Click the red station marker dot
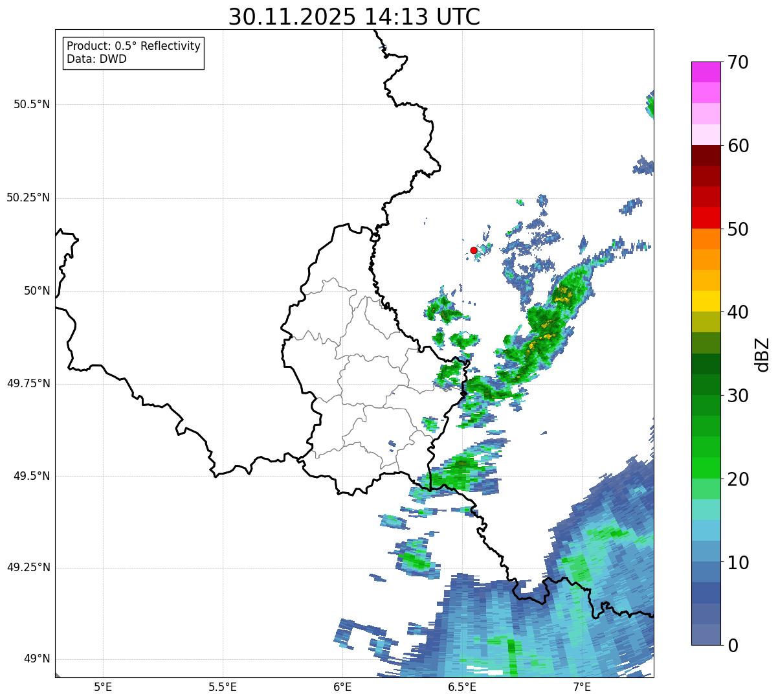Viewport: 778px width, 700px height. (474, 250)
